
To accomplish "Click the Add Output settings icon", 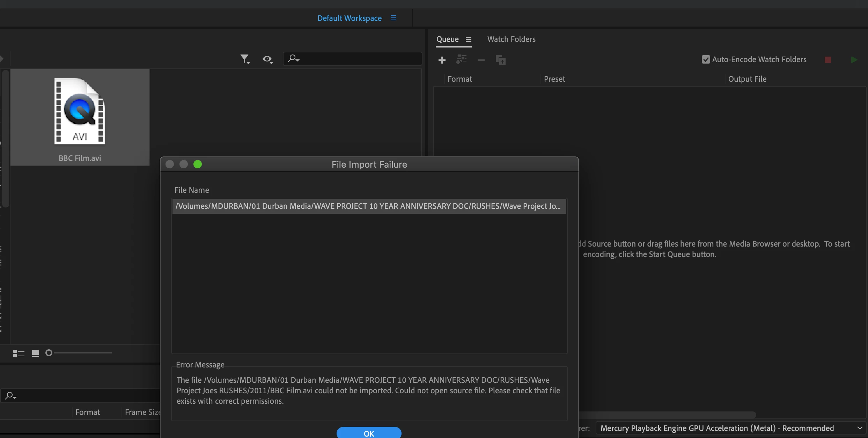I will tap(461, 60).
